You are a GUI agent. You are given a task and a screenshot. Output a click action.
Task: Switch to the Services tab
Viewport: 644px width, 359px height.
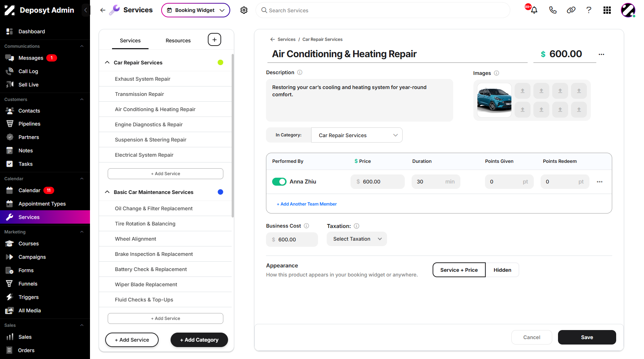(x=130, y=41)
